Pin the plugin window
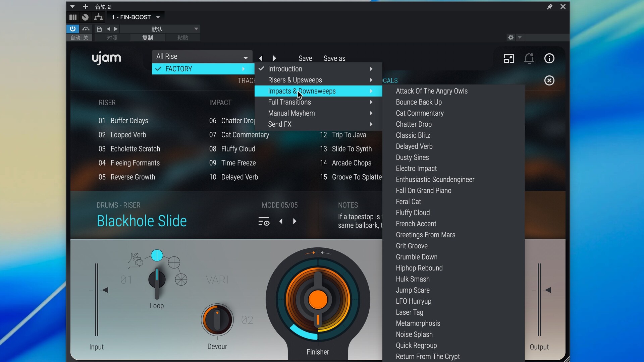The height and width of the screenshot is (362, 644). click(x=549, y=7)
